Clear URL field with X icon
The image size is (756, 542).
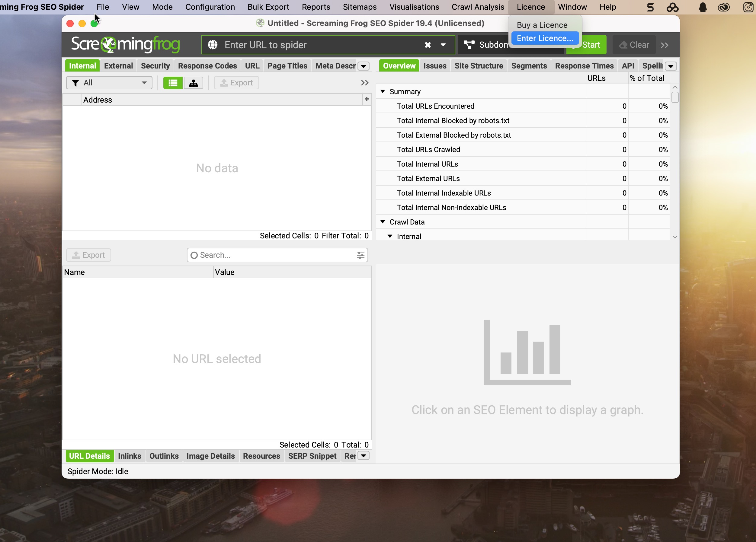(428, 45)
